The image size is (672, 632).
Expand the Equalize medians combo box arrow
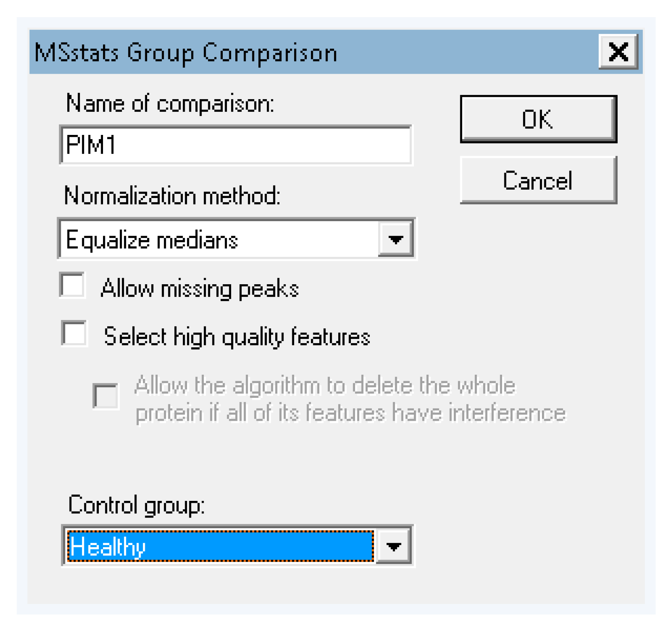pyautogui.click(x=396, y=239)
